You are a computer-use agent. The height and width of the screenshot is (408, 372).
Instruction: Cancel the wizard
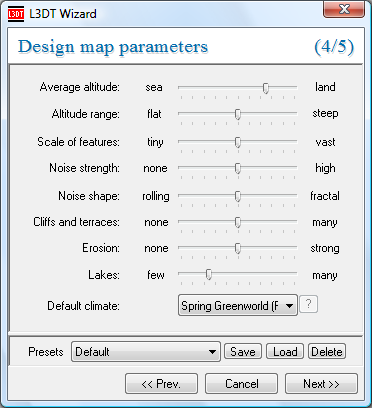[241, 384]
